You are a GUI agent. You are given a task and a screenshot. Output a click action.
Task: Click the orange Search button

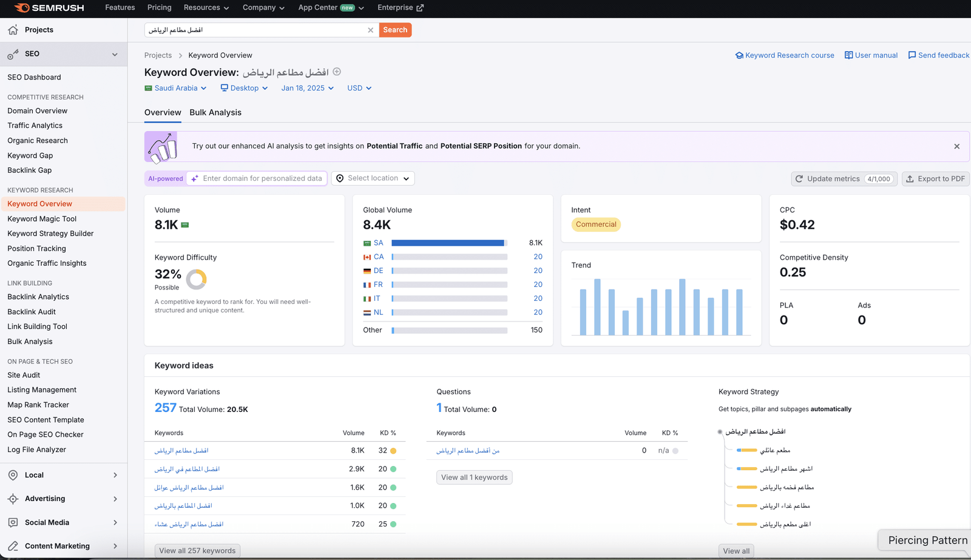tap(395, 30)
